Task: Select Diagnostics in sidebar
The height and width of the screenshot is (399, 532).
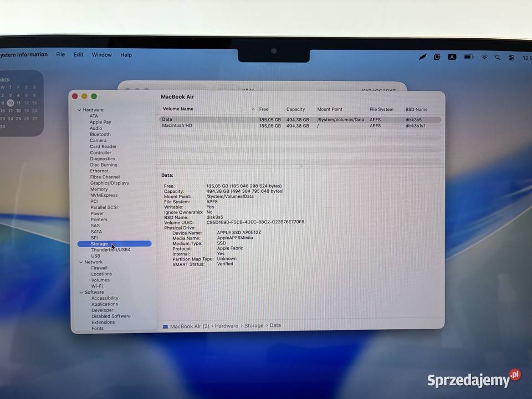Action: pos(103,159)
